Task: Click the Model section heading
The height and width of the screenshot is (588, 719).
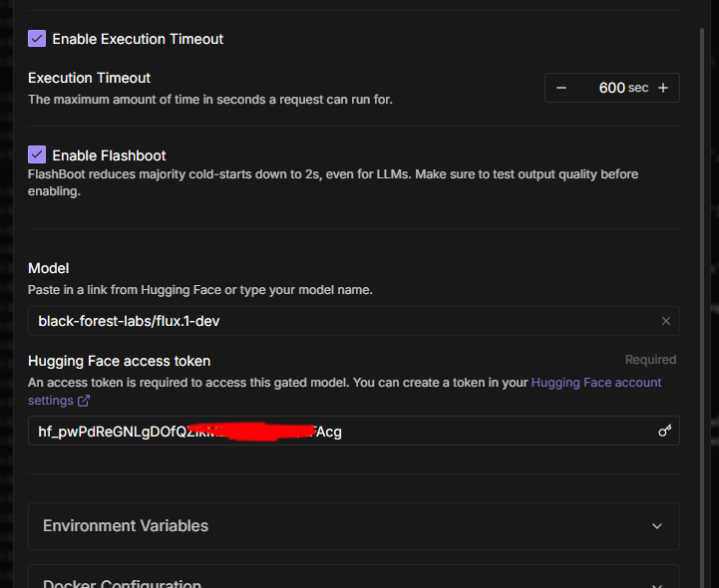Action: 48,268
